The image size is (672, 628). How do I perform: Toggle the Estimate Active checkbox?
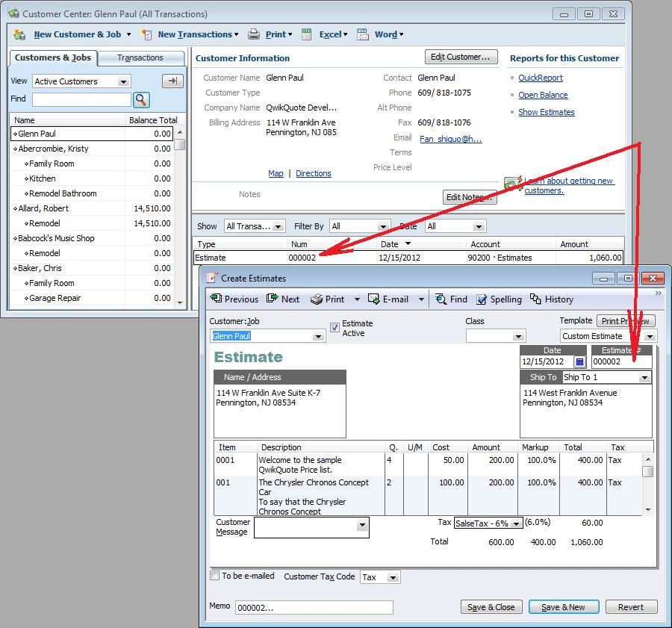pyautogui.click(x=335, y=327)
